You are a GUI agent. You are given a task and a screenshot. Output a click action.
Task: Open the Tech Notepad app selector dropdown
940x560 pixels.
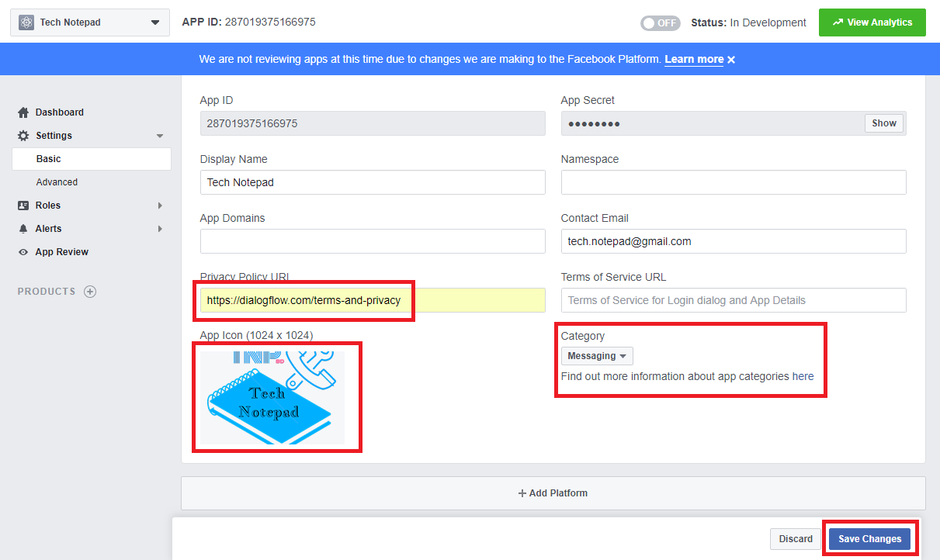(x=90, y=22)
